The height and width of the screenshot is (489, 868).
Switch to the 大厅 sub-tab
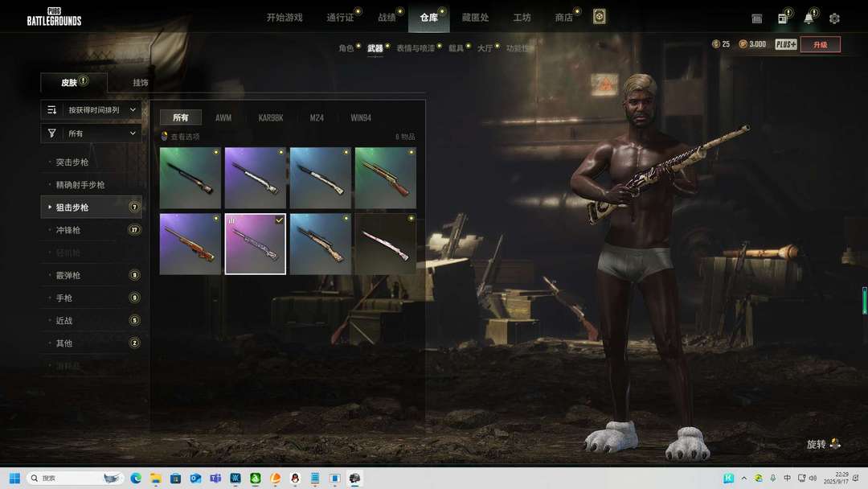[485, 48]
